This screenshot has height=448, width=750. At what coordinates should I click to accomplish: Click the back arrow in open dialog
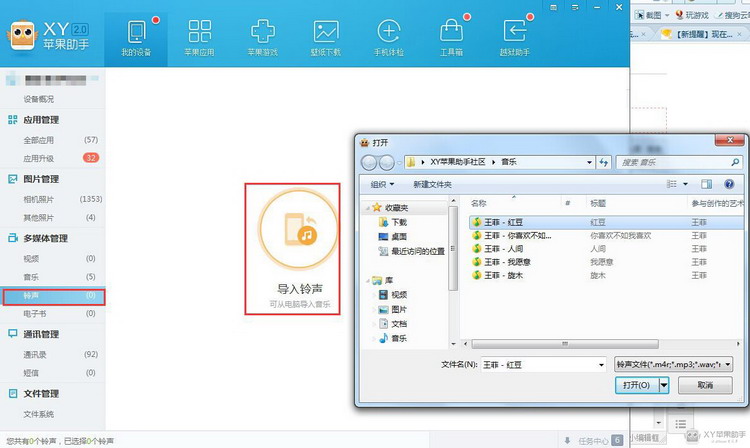click(369, 163)
